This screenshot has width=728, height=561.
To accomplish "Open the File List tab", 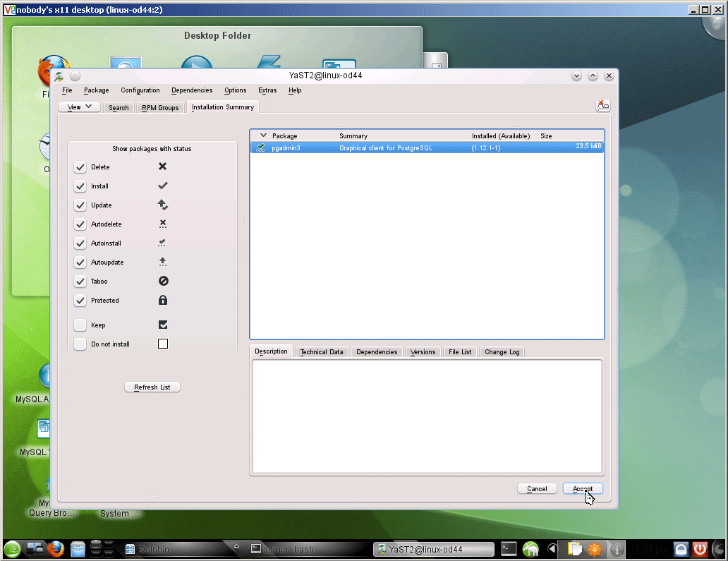I will pos(460,351).
